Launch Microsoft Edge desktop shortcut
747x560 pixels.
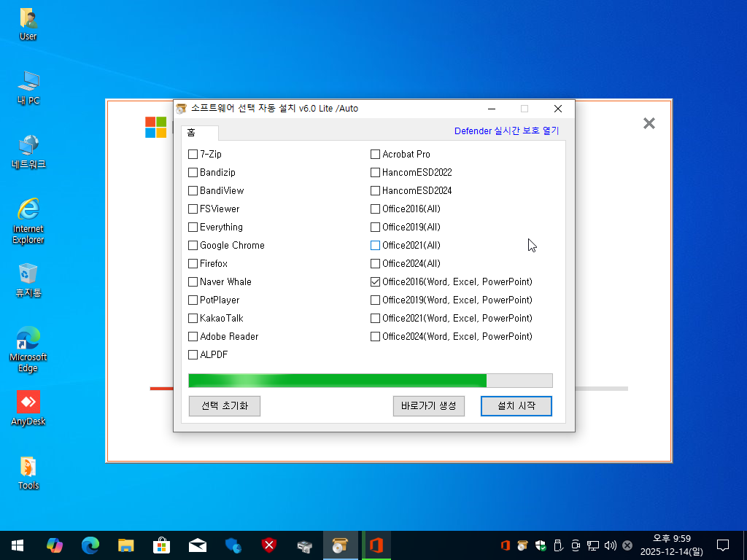point(28,349)
